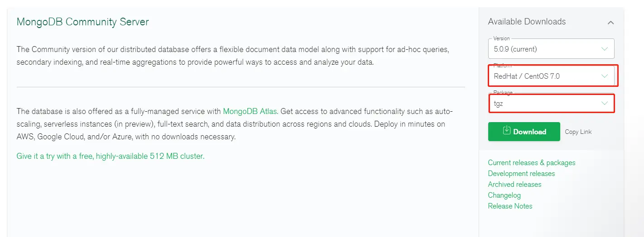Click the green Download button
Screen dimensions: 644x237
[524, 132]
